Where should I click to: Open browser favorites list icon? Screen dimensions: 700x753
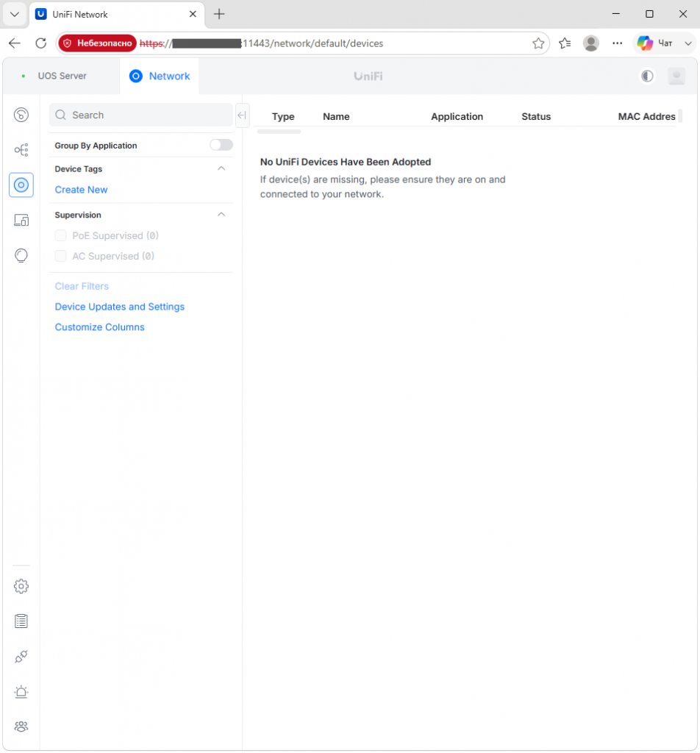tap(565, 43)
